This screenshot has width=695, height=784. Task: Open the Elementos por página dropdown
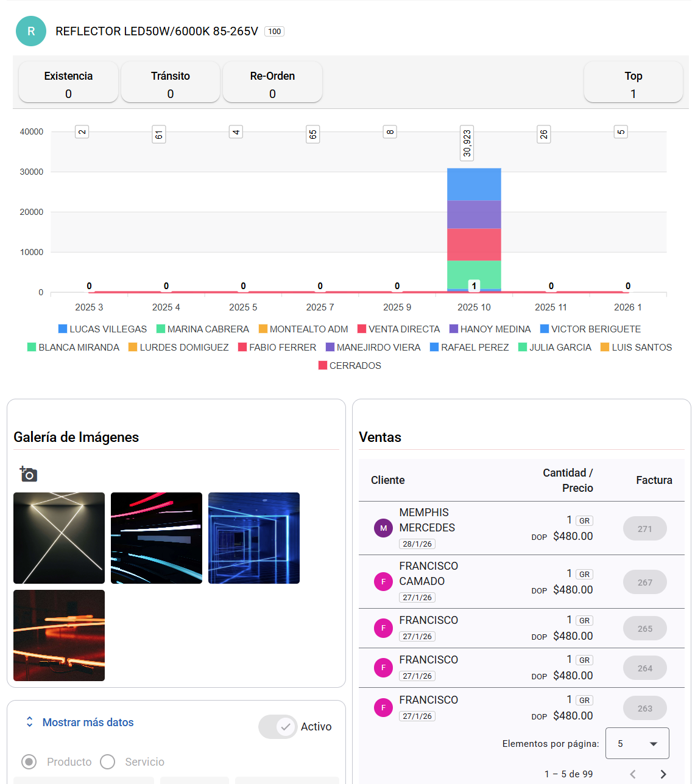tap(637, 743)
